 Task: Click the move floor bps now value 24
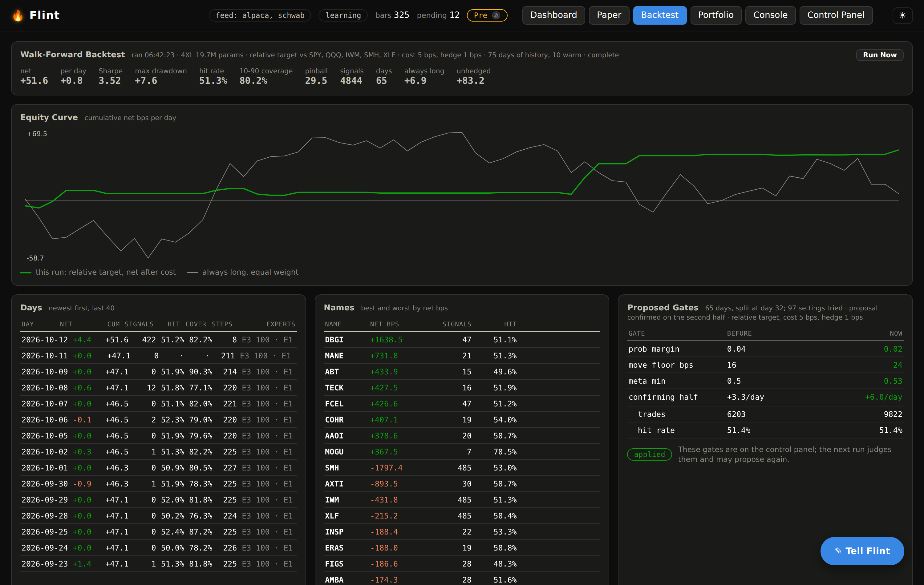pyautogui.click(x=898, y=365)
